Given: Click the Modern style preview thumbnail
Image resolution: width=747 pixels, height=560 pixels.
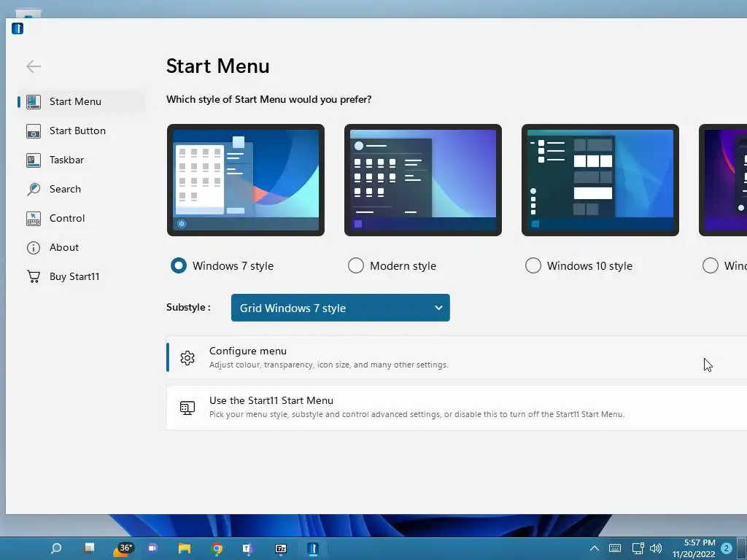Looking at the screenshot, I should coord(423,180).
